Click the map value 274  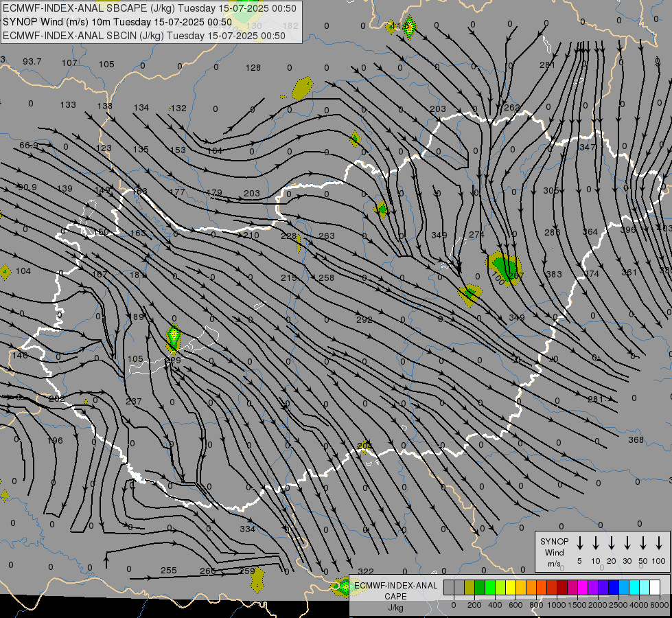click(x=476, y=235)
